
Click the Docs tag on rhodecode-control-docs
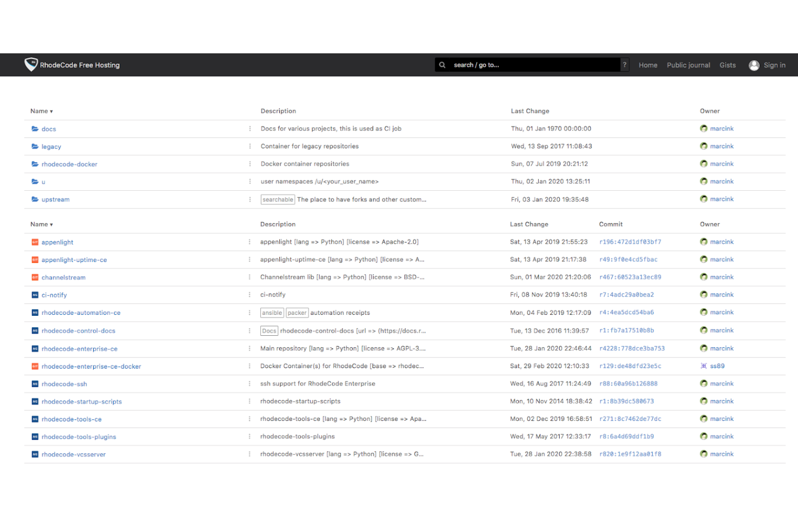coord(269,330)
